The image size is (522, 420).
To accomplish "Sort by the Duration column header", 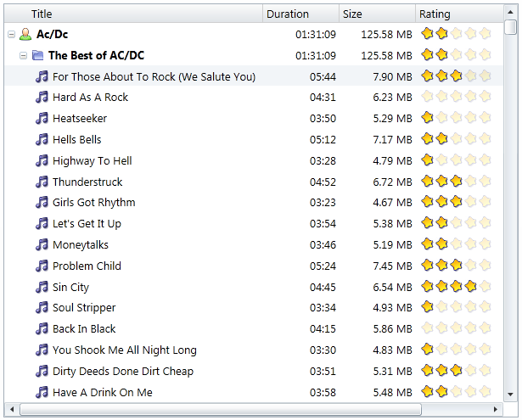I will click(x=288, y=14).
